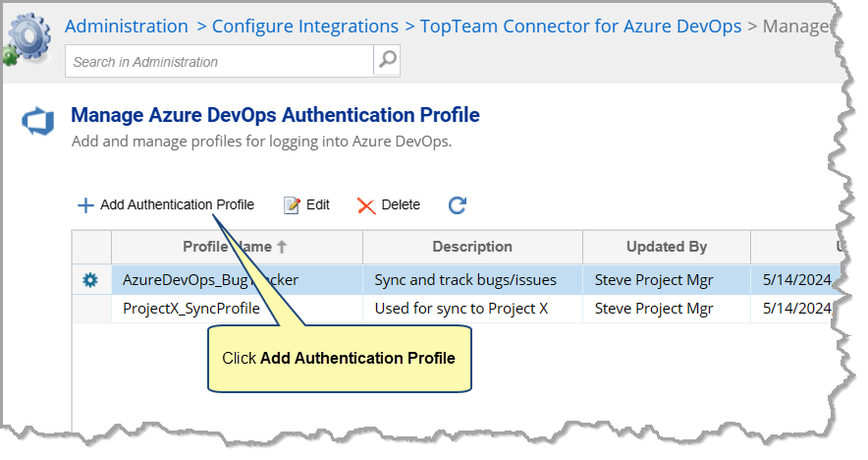
Task: Click the Azure DevOps logo icon
Action: pos(35,124)
